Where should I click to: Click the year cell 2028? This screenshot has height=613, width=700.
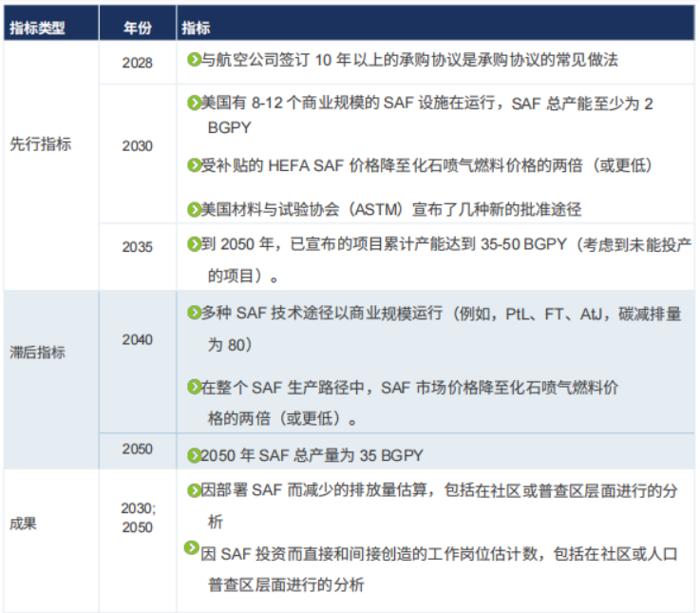coord(138,63)
